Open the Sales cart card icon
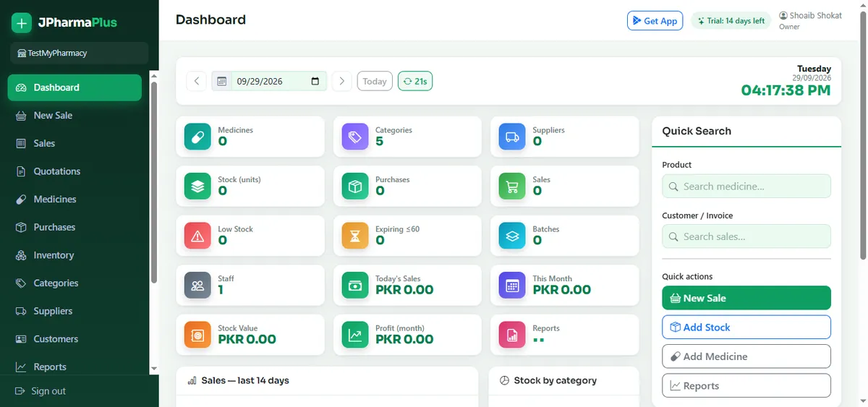This screenshot has height=407, width=868. (x=512, y=187)
